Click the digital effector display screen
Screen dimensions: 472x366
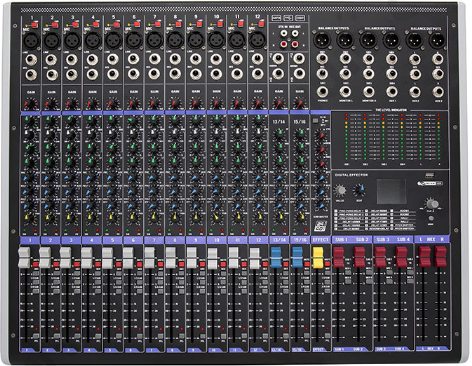click(x=391, y=191)
